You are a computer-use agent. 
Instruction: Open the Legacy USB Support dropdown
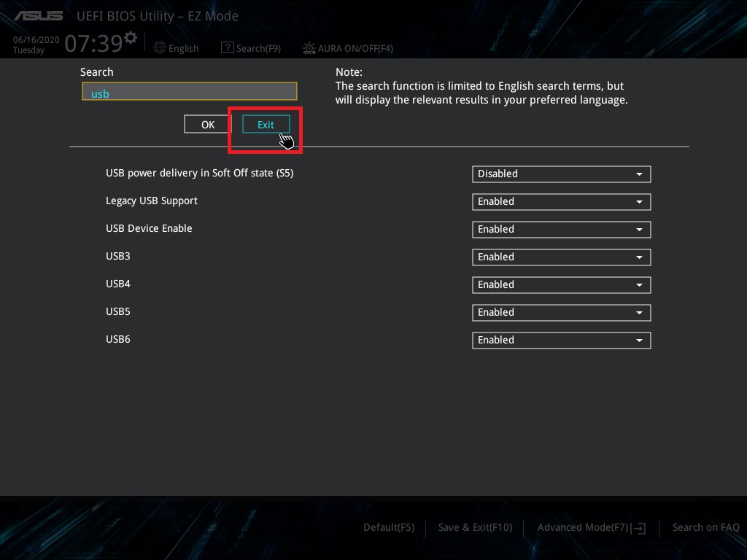(x=561, y=201)
